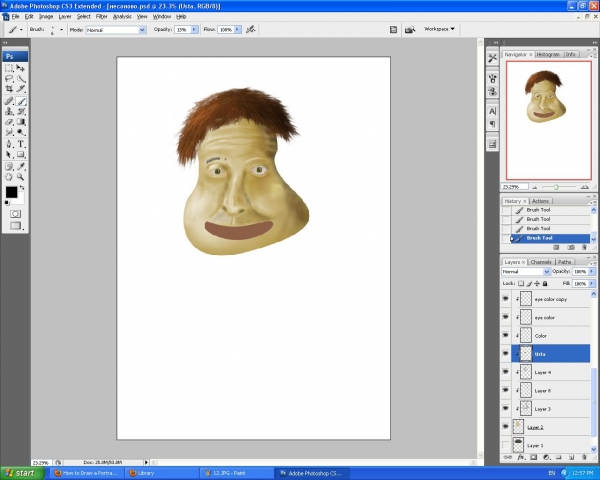The image size is (600, 480).
Task: Select the Move tool
Action: (21, 68)
